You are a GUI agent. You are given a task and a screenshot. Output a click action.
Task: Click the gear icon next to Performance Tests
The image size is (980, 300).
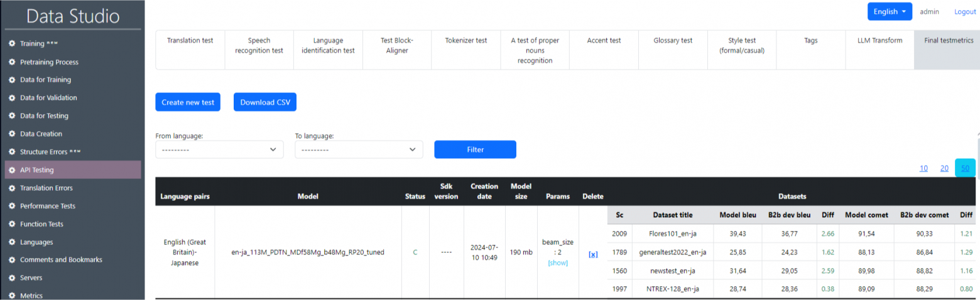[12, 206]
